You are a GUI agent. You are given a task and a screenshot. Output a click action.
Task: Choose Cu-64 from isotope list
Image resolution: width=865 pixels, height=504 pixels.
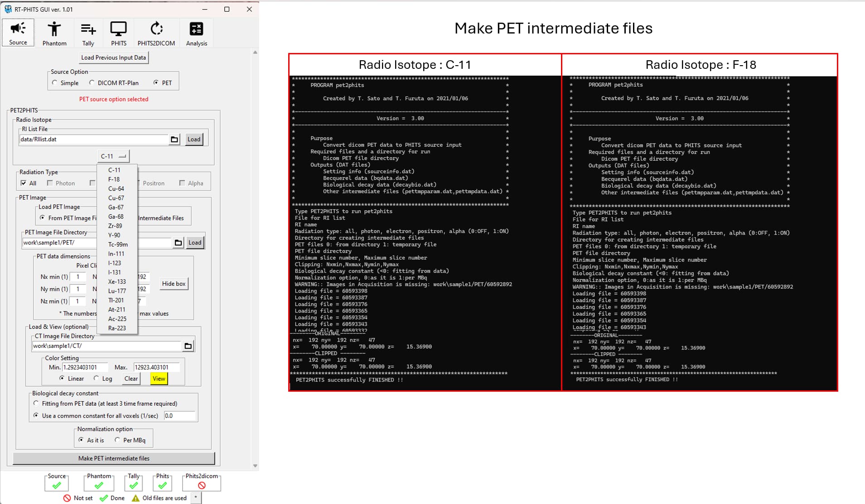(x=117, y=189)
